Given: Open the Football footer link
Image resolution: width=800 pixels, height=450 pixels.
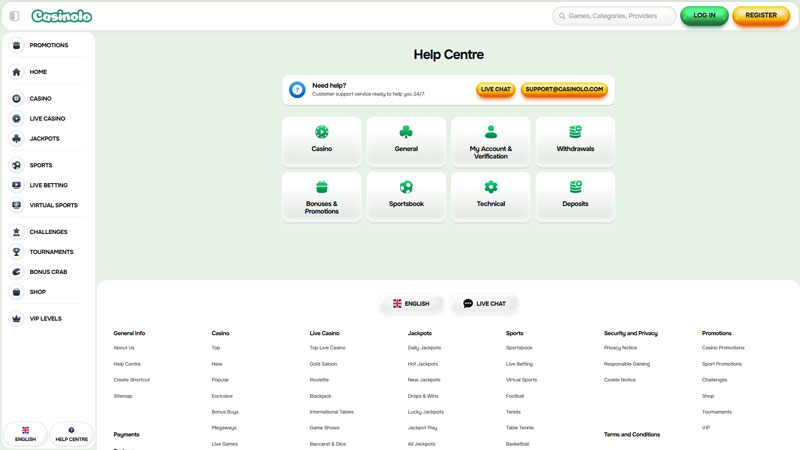Looking at the screenshot, I should point(515,396).
